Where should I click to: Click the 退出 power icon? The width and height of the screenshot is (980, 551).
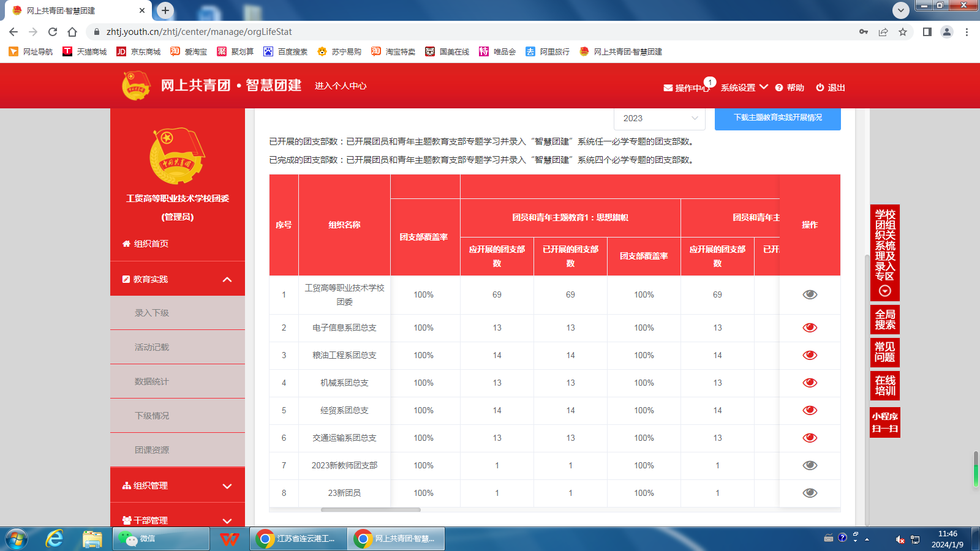click(820, 88)
